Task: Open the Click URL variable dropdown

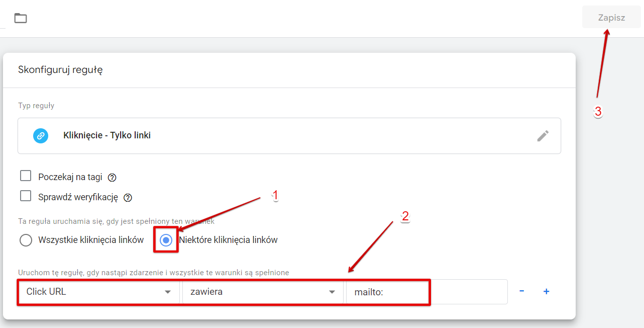Action: (x=99, y=292)
